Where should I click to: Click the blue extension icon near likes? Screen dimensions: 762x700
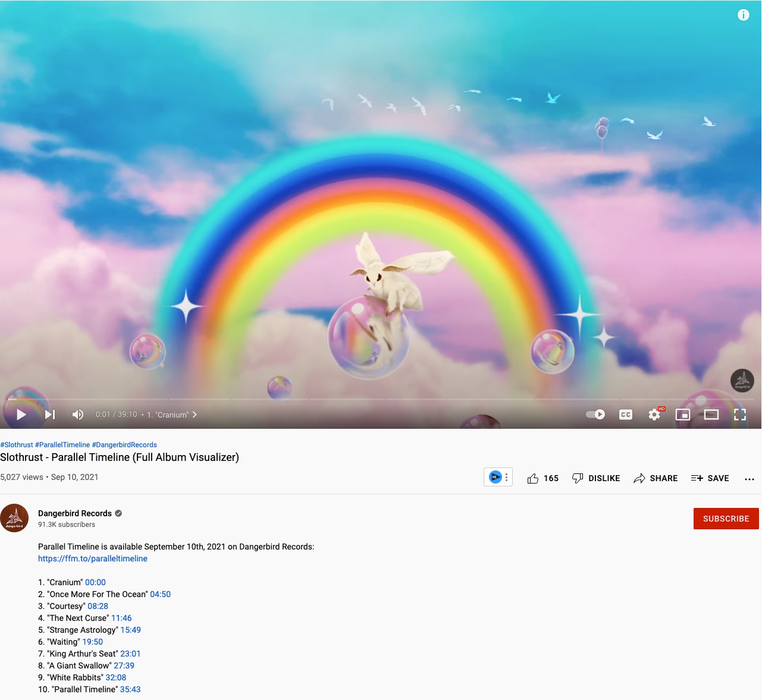[495, 477]
